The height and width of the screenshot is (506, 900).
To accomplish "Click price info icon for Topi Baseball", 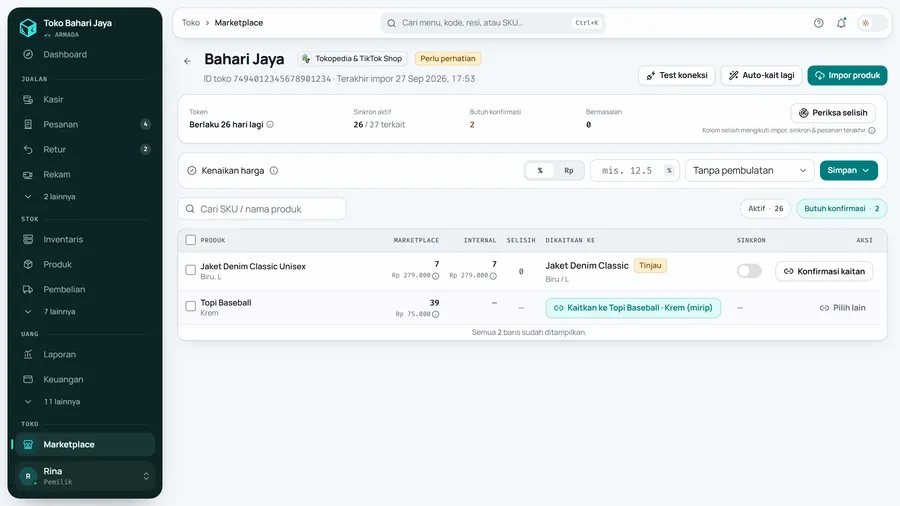I will pyautogui.click(x=436, y=314).
